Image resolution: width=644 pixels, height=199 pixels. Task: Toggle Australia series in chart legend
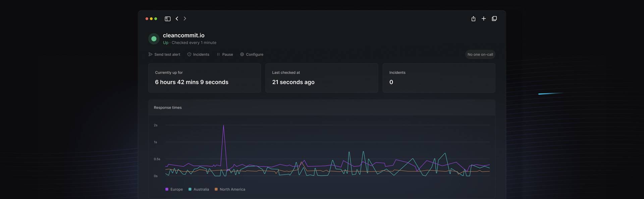(x=199, y=190)
